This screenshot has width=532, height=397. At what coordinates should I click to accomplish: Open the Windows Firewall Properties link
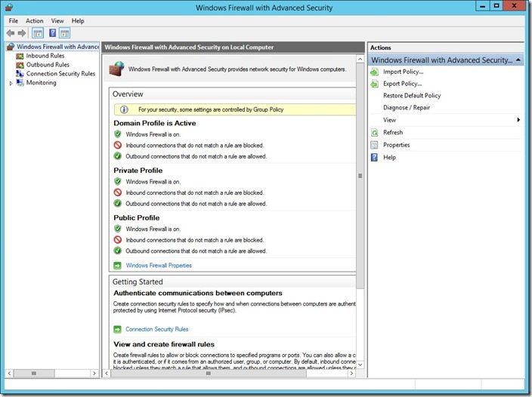159,266
